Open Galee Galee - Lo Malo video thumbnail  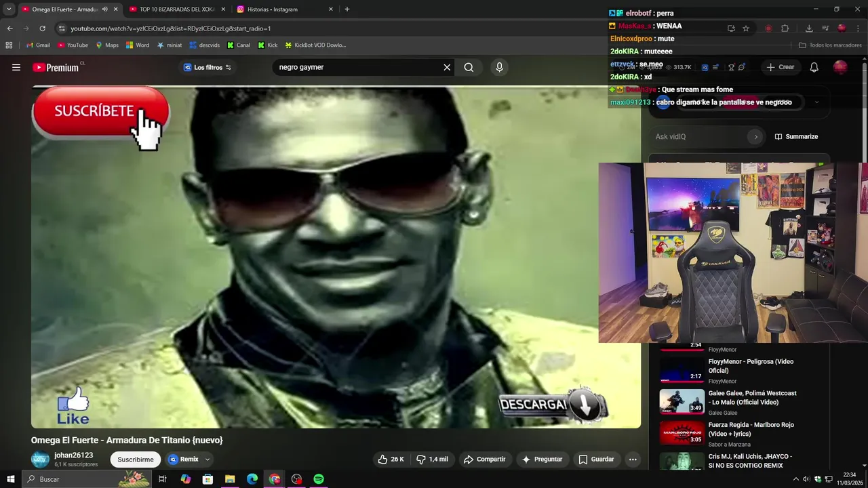click(682, 401)
